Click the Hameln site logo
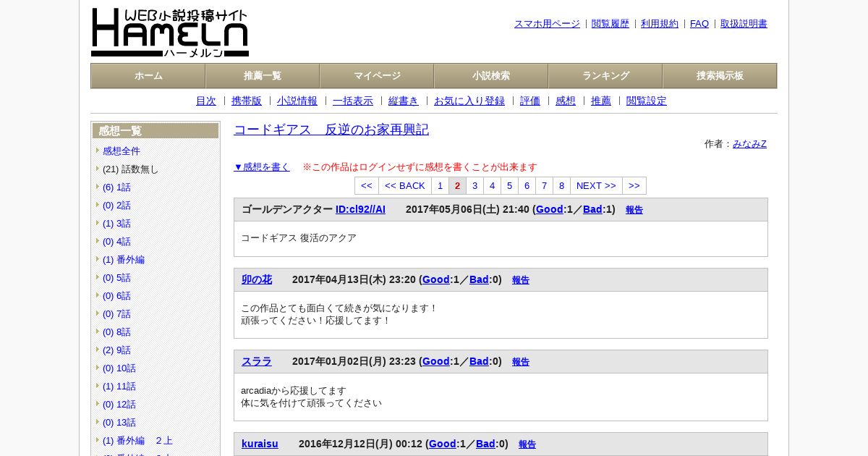Image resolution: width=868 pixels, height=456 pixels. [x=170, y=33]
